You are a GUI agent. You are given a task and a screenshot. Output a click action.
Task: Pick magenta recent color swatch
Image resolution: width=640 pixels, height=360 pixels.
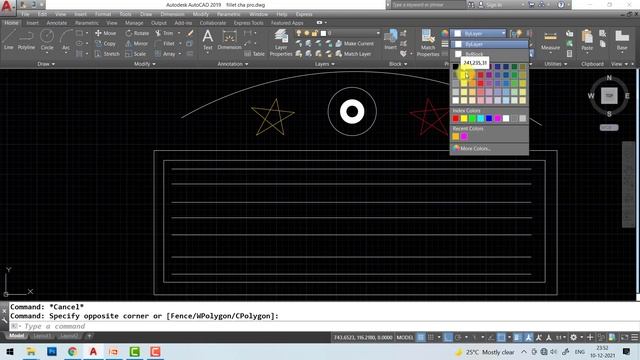464,137
